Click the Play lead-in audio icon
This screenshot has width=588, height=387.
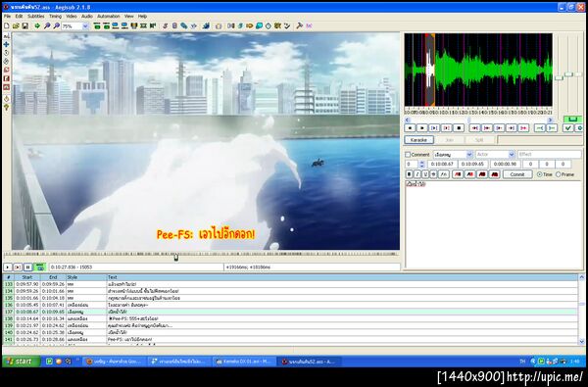point(539,128)
